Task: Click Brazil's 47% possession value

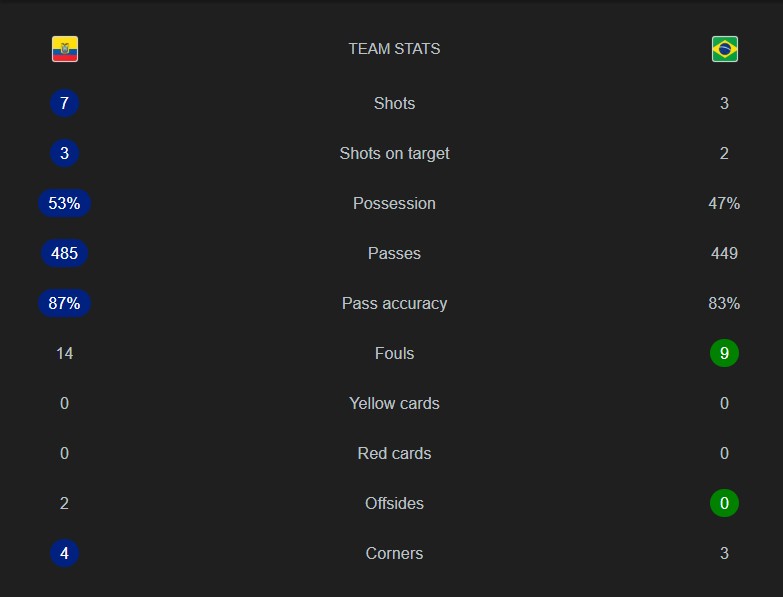Action: pyautogui.click(x=724, y=203)
